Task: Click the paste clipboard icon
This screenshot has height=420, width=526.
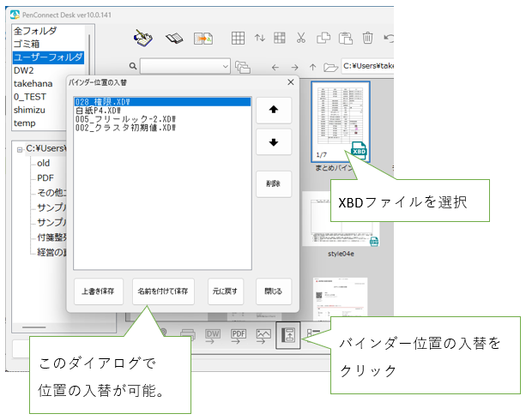Action: tap(345, 38)
